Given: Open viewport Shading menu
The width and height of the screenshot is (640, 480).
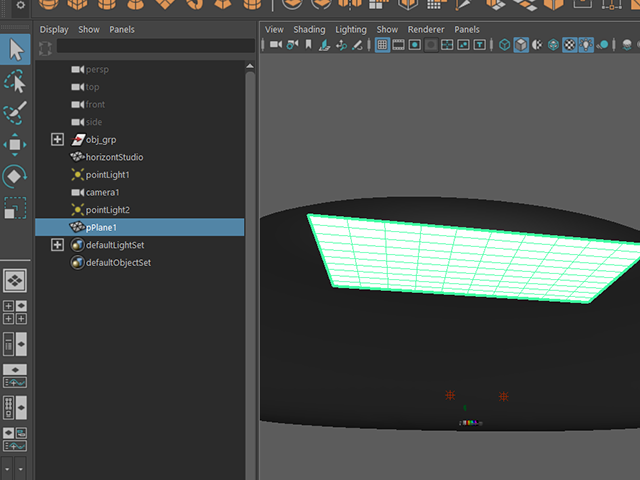Looking at the screenshot, I should point(309,30).
